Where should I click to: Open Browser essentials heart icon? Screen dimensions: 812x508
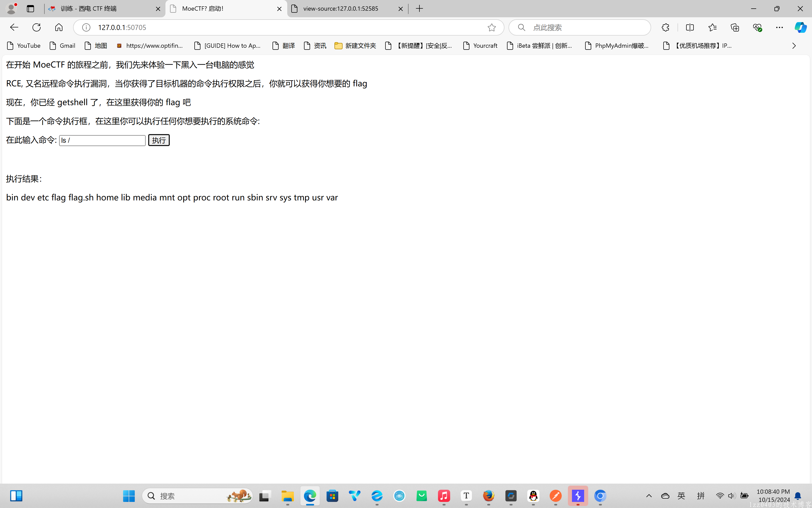click(x=757, y=27)
